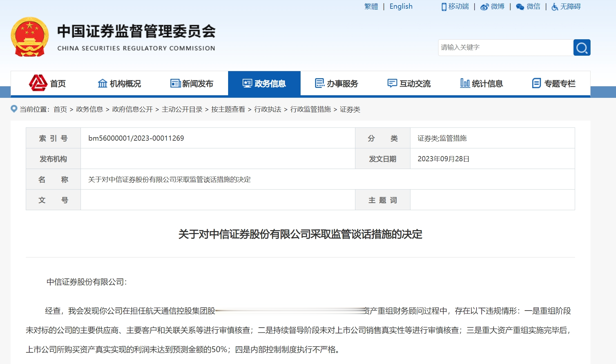Click the newspaper icon next to 新闻发布
616x364 pixels.
tap(175, 83)
